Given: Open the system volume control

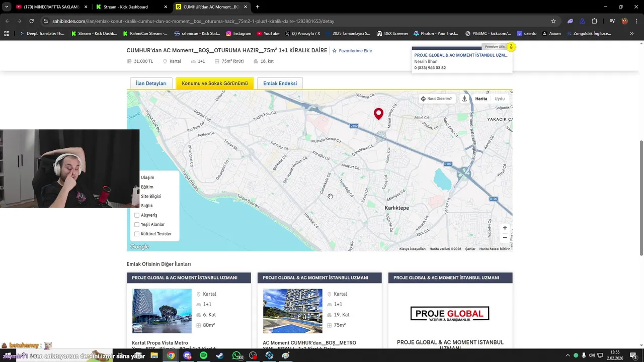Looking at the screenshot, I should (592, 355).
